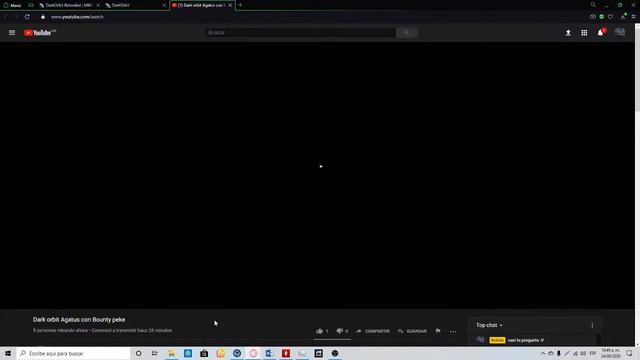Take a snapshot with the camera icon

click(593, 17)
